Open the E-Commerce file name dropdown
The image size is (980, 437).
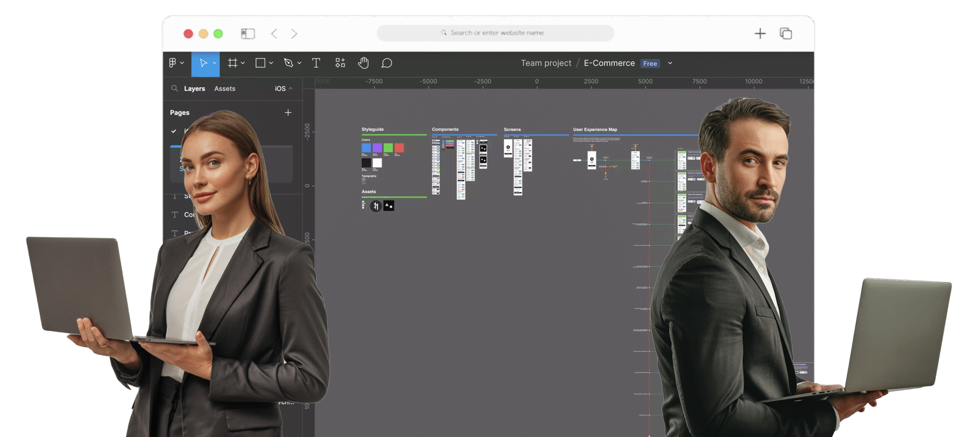[670, 63]
